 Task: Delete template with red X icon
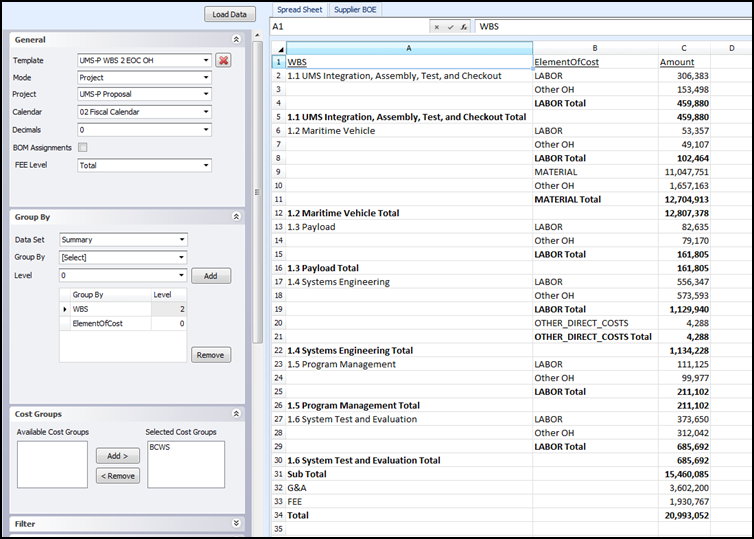coord(223,60)
